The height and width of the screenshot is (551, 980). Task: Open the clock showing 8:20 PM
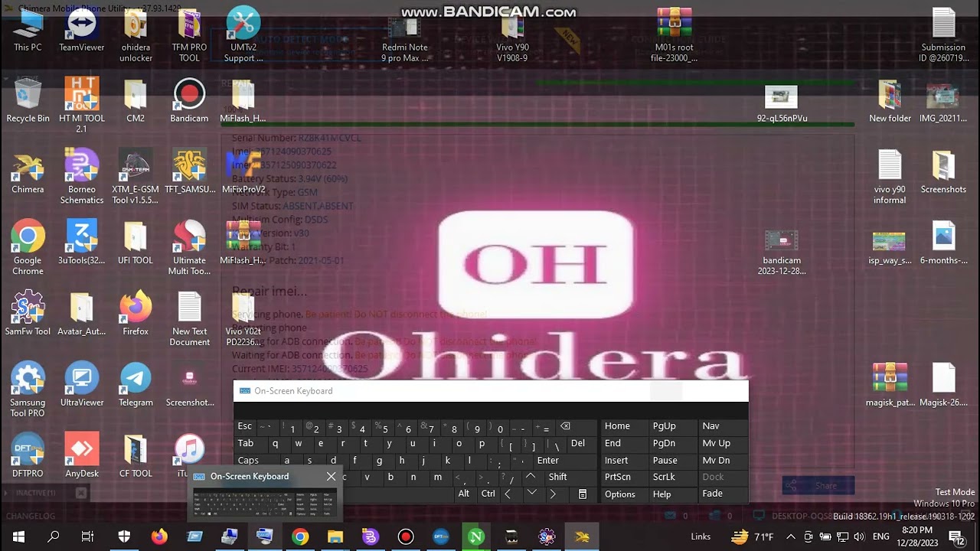click(917, 536)
